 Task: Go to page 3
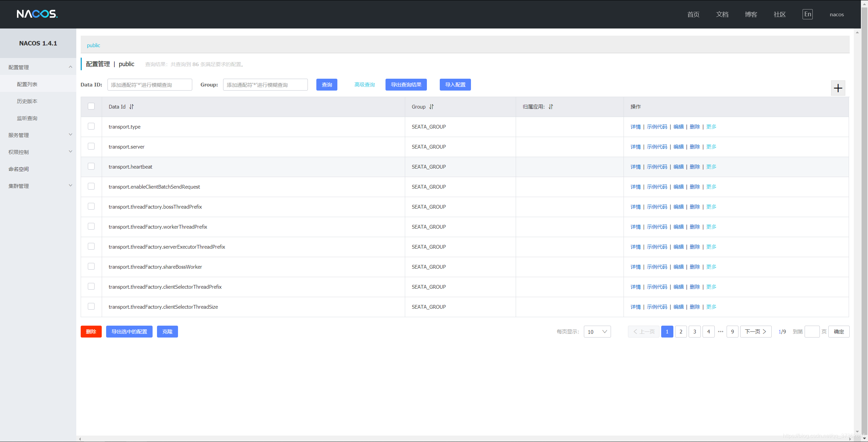(x=695, y=332)
